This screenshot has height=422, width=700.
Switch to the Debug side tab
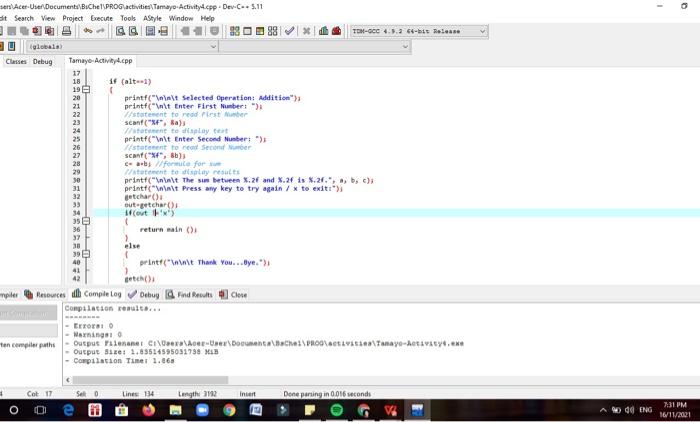click(42, 62)
